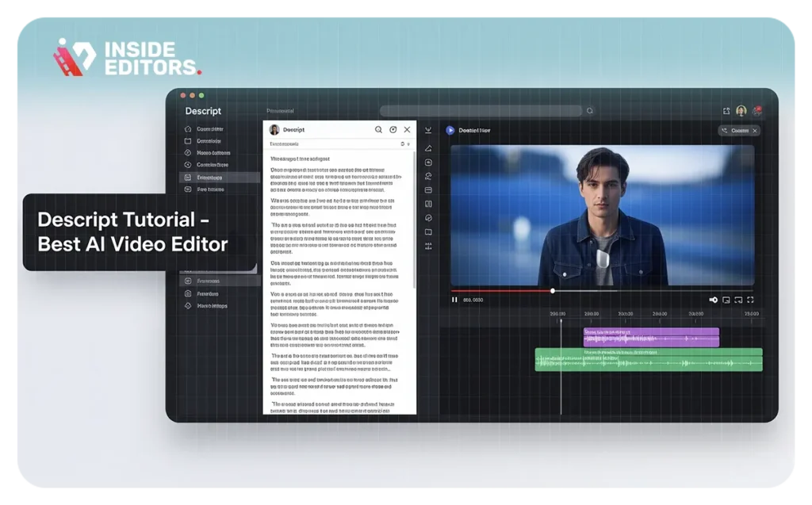This screenshot has height=505, width=812.
Task: Click the red video progress bar handle
Action: [x=553, y=291]
